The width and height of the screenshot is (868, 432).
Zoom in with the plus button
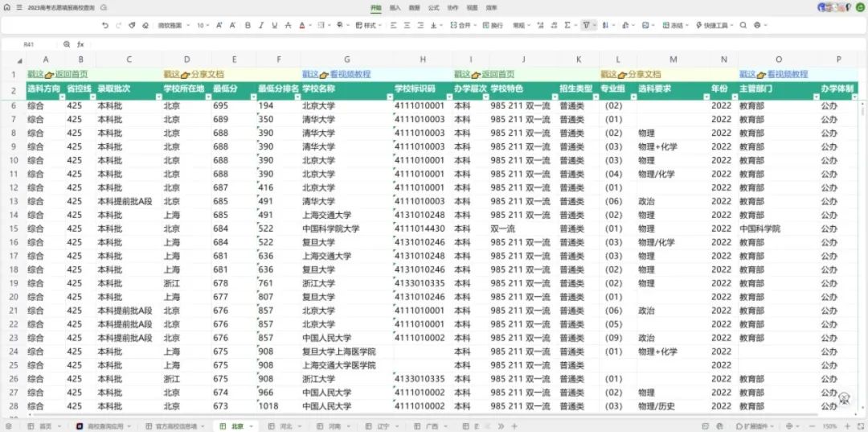(850, 426)
